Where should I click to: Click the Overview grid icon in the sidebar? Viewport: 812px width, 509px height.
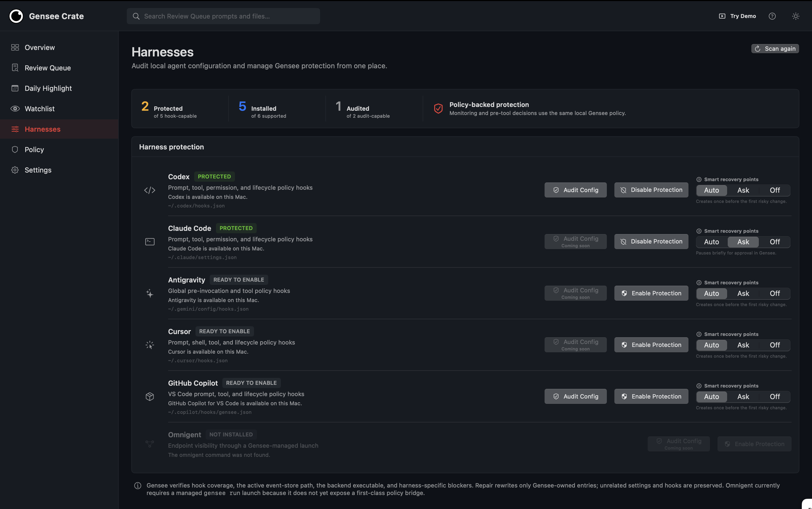[15, 48]
